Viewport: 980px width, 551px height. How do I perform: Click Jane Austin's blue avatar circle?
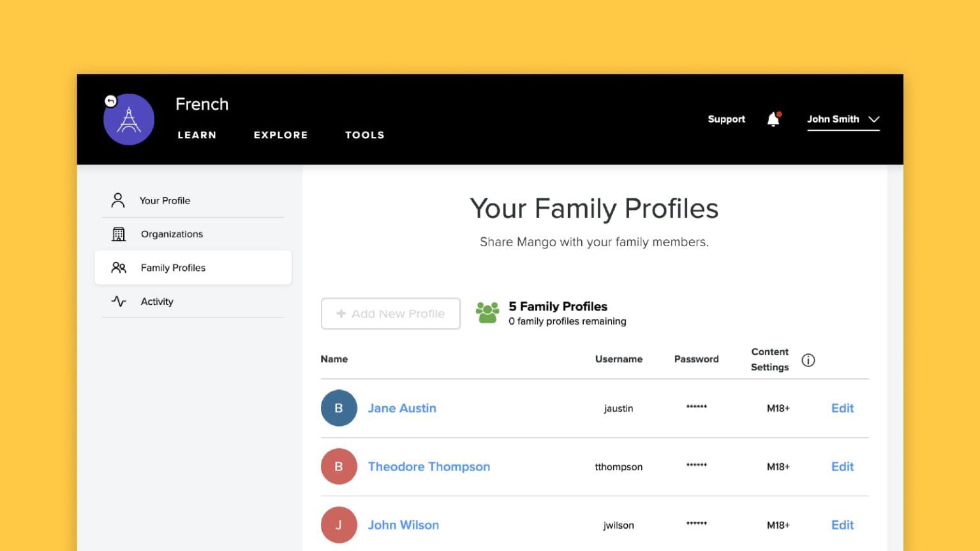click(339, 408)
